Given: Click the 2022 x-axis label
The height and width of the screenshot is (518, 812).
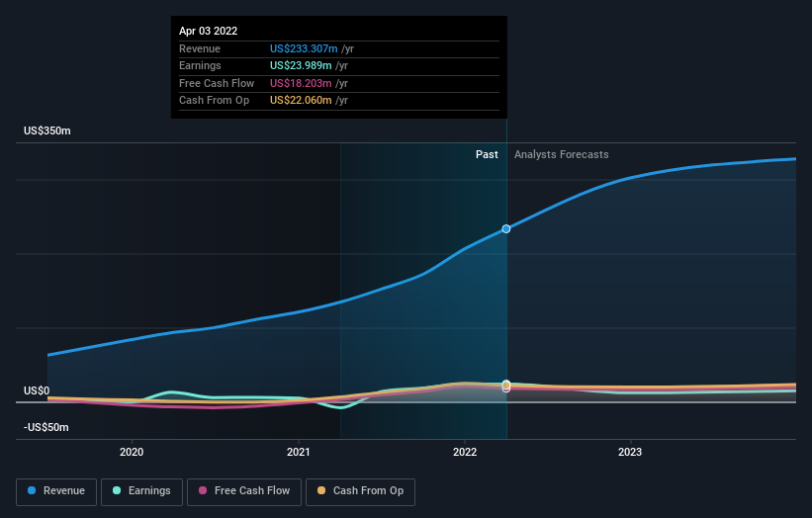Looking at the screenshot, I should pos(465,452).
